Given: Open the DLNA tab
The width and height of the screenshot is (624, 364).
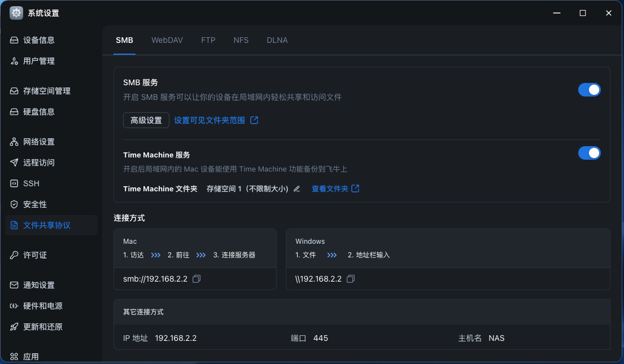Looking at the screenshot, I should pyautogui.click(x=277, y=40).
